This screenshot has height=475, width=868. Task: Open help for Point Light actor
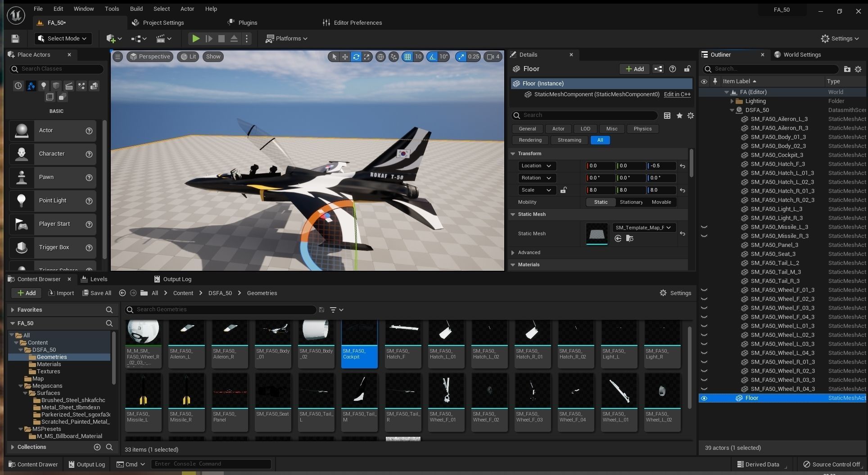point(89,201)
